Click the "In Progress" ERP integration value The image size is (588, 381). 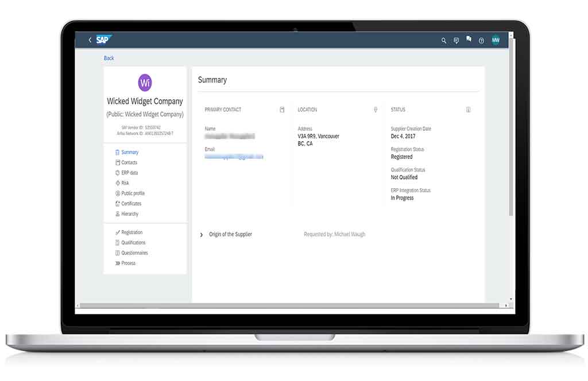point(402,198)
